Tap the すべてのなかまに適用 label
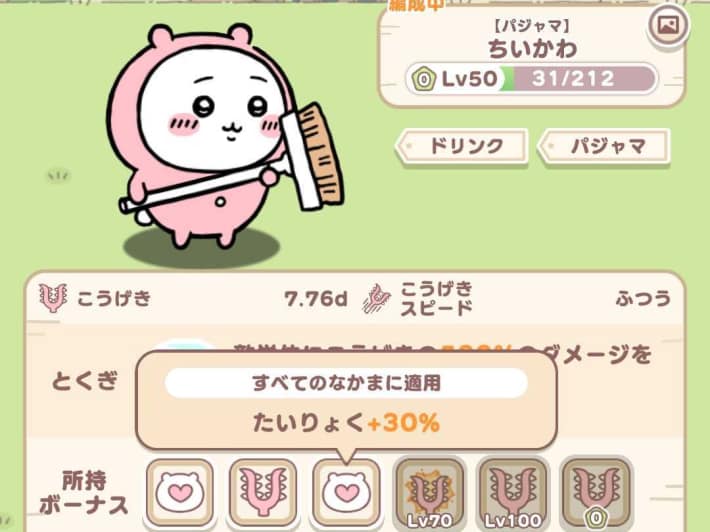Viewport: 710px width, 532px height. click(346, 383)
